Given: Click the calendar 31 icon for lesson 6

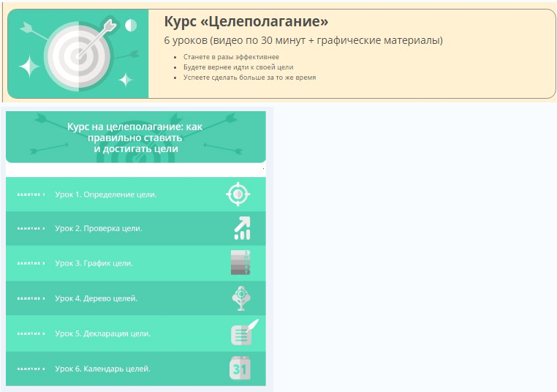Looking at the screenshot, I should [240, 369].
